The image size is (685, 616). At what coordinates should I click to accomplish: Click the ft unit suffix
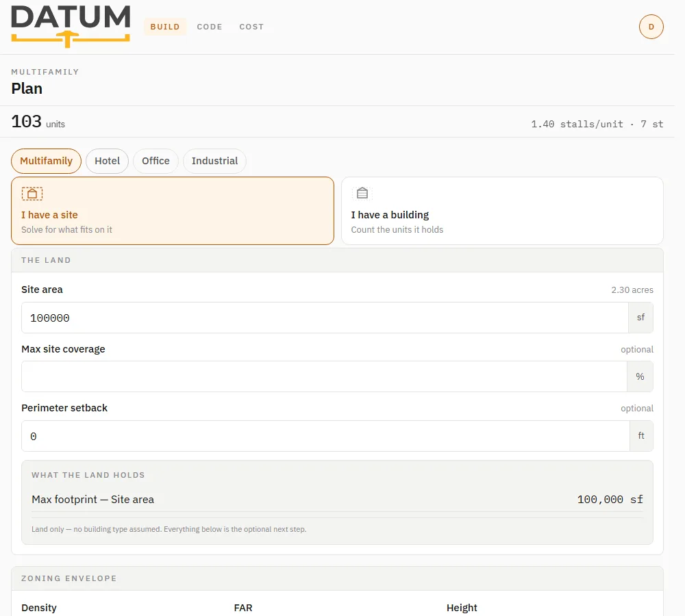[x=641, y=436]
